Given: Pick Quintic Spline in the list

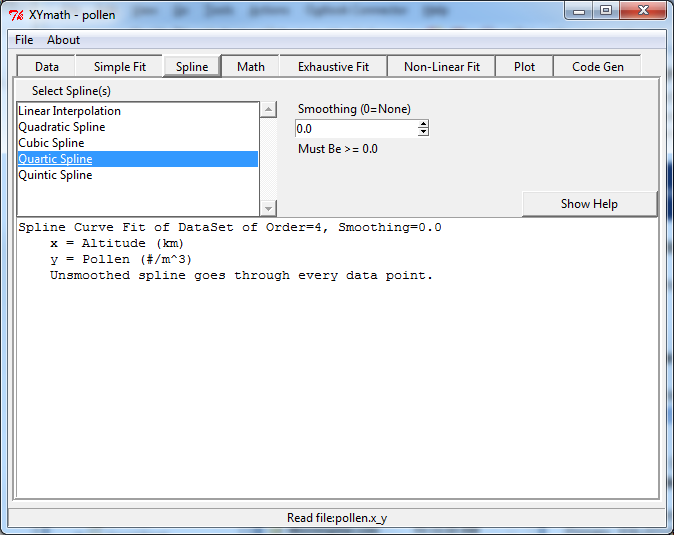Looking at the screenshot, I should pos(56,175).
